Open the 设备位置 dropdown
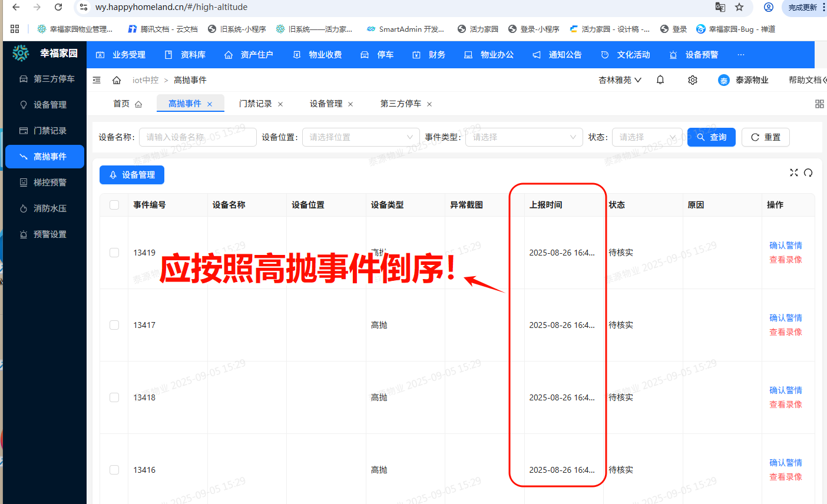 tap(360, 137)
